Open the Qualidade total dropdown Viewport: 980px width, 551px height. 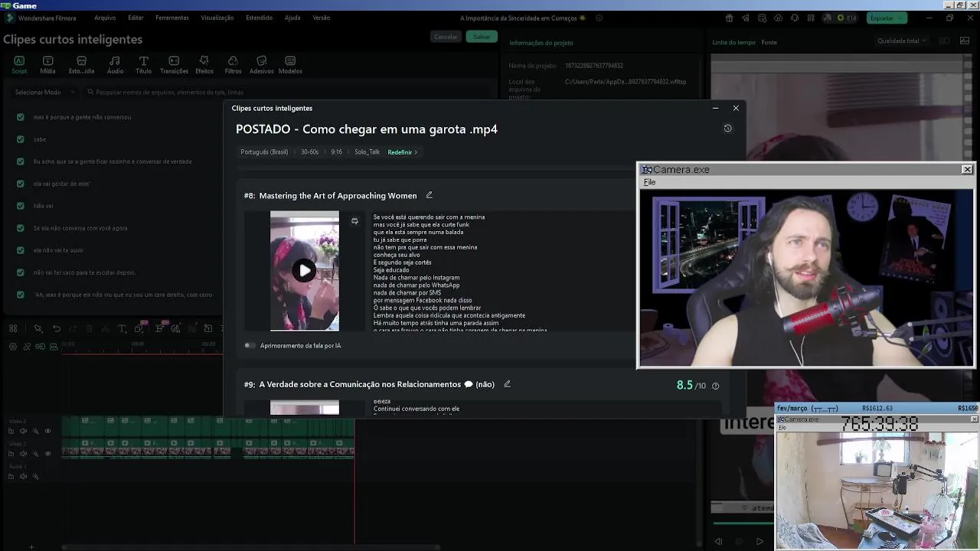pyautogui.click(x=902, y=41)
